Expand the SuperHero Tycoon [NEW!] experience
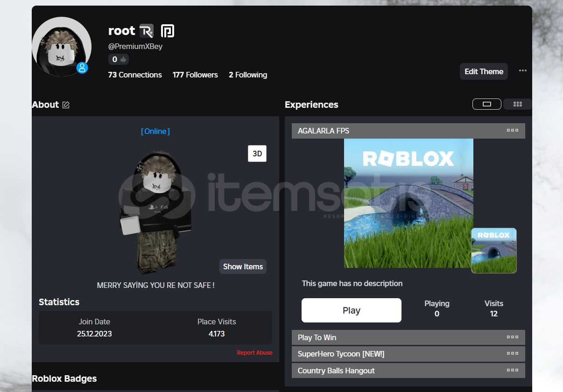 408,354
